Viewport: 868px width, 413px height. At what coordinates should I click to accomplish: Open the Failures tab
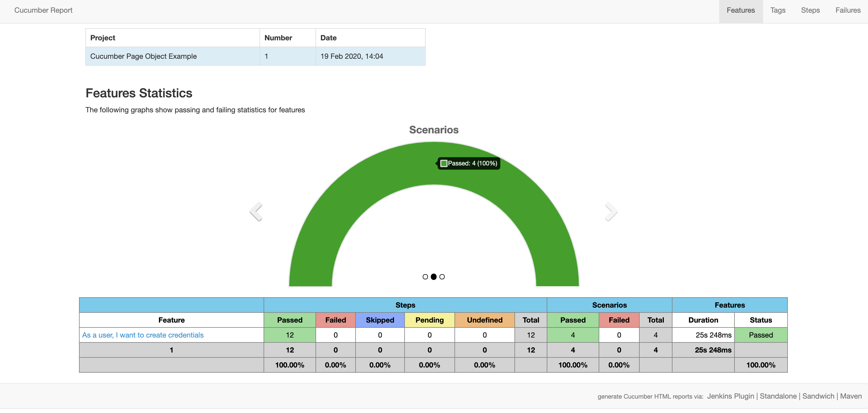[x=848, y=10]
